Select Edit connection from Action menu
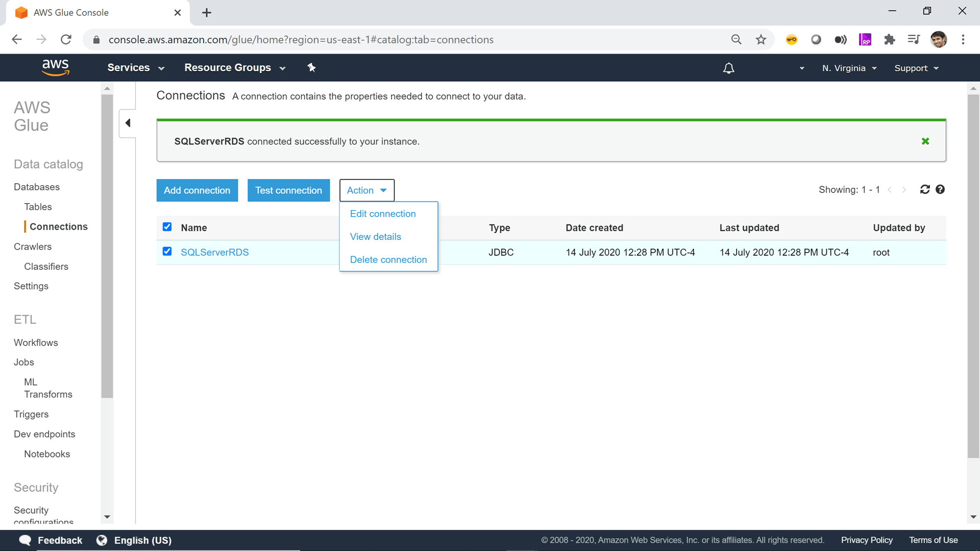 (x=383, y=214)
